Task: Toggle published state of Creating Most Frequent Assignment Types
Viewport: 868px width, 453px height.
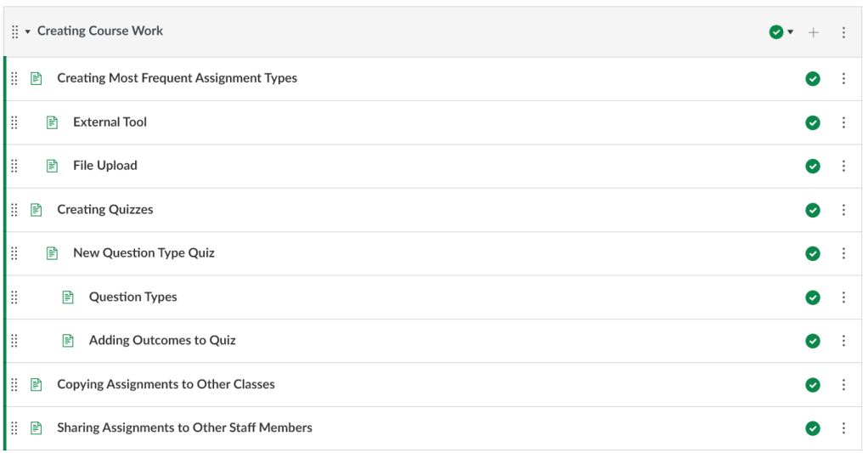Action: click(x=813, y=79)
